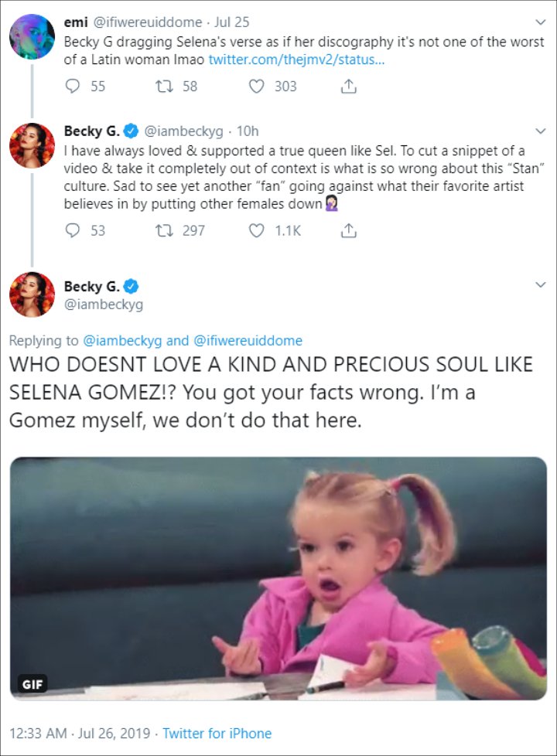Viewport: 557px width, 756px height.
Task: Reply to Becky G.'s 10h tweet
Action: (x=73, y=230)
